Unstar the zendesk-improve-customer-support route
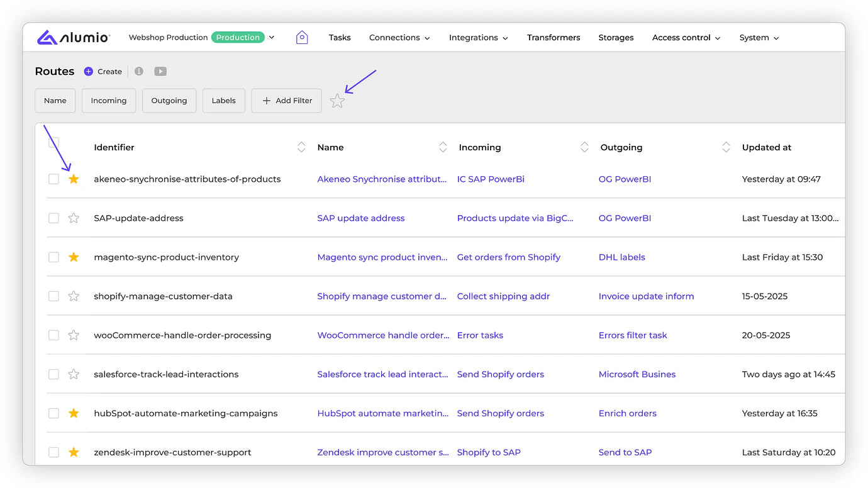 tap(74, 452)
